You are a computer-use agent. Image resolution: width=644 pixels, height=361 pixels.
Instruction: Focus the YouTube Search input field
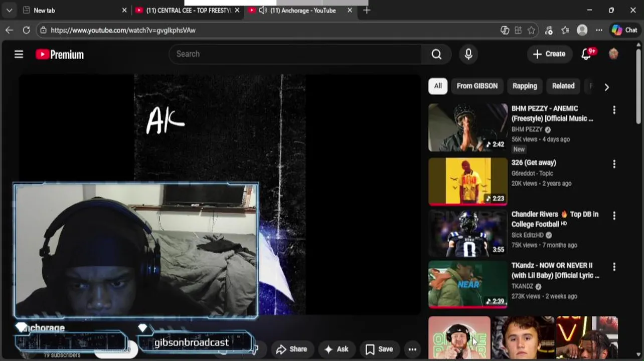(x=296, y=54)
